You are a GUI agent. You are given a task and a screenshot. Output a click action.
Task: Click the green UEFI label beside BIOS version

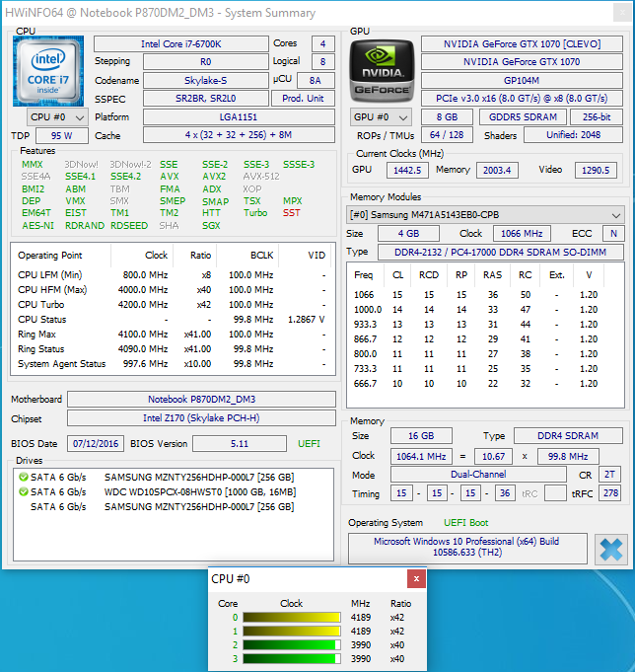tap(309, 444)
